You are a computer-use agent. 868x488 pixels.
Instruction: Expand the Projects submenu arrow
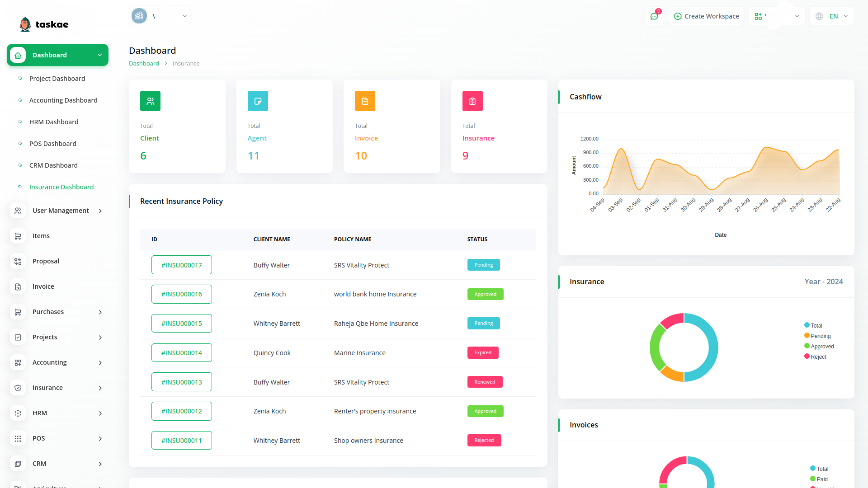[100, 338]
